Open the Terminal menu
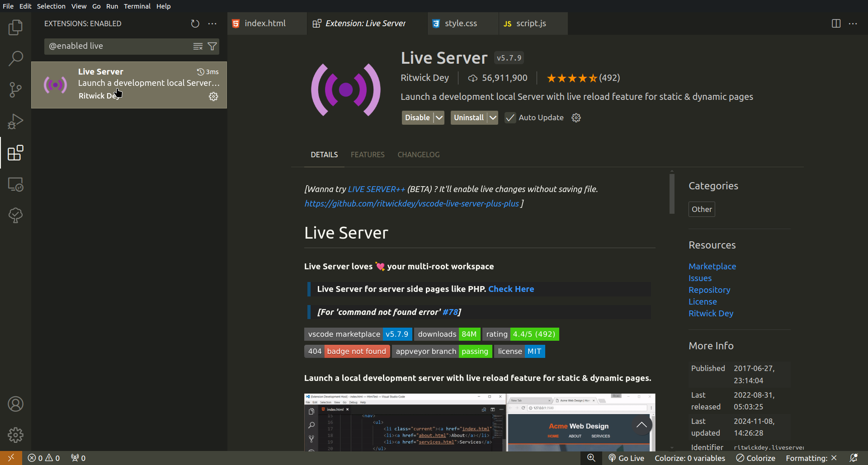 137,6
